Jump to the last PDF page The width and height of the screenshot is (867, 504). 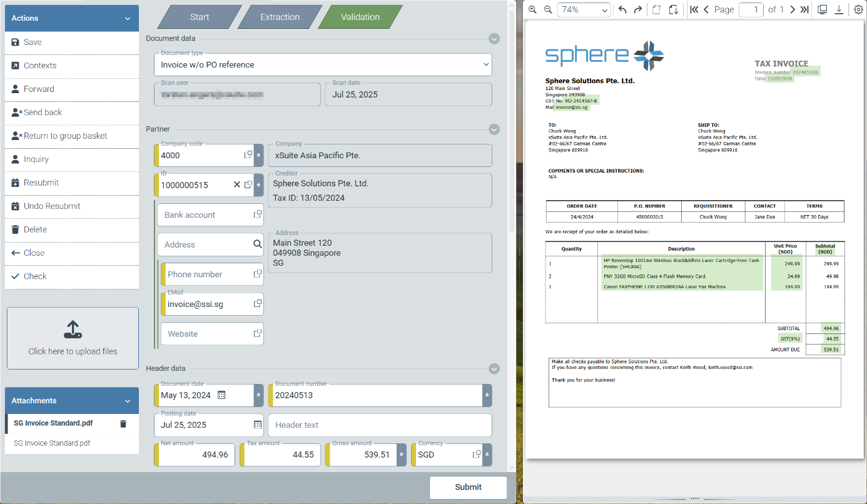pyautogui.click(x=804, y=9)
